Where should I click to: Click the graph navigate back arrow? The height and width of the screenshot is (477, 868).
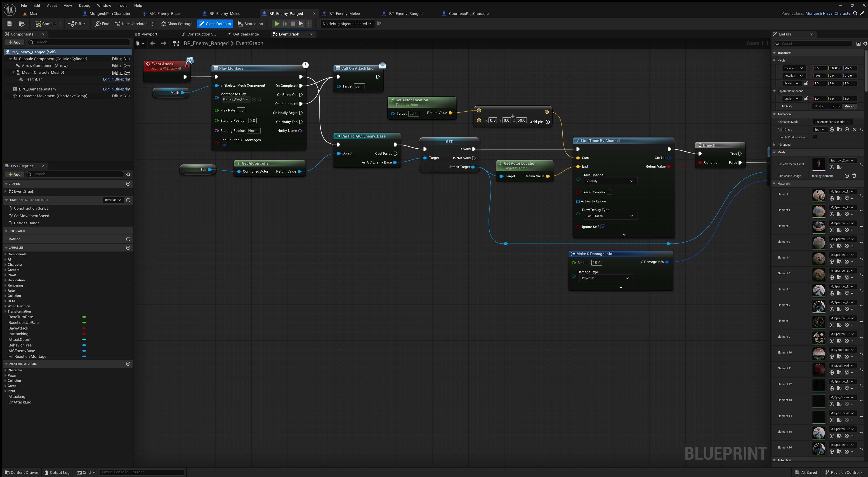coord(153,43)
